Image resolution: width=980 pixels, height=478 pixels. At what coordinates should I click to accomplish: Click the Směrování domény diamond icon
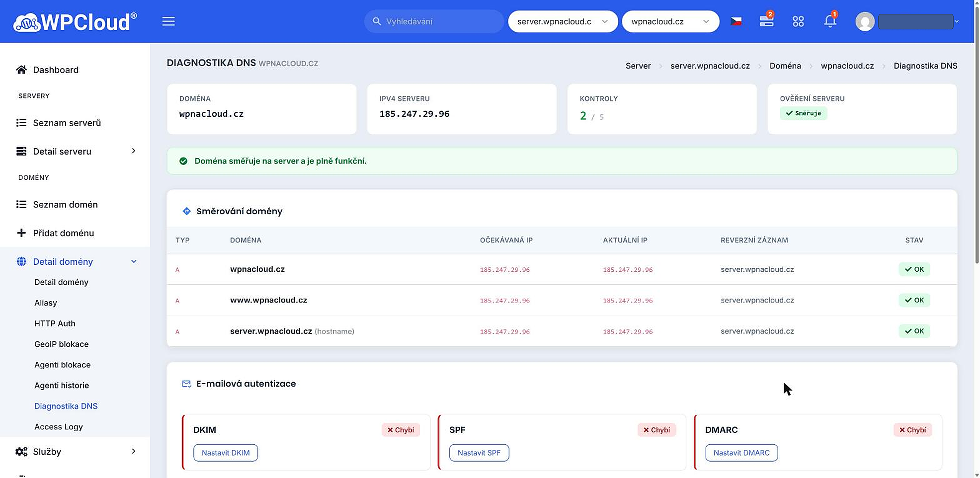point(186,211)
